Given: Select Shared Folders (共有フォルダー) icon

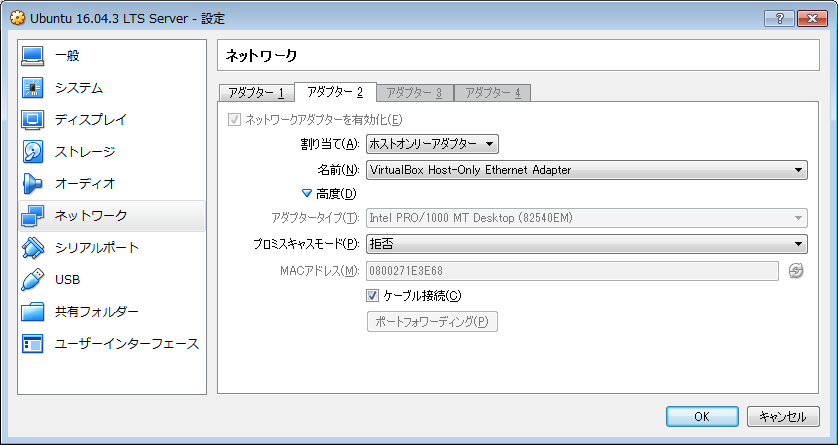Looking at the screenshot, I should pyautogui.click(x=33, y=312).
